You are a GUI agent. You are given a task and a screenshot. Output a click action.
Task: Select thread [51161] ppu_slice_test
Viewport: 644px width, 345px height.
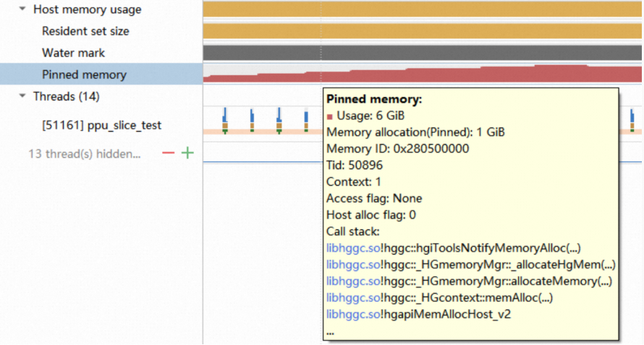pos(101,125)
